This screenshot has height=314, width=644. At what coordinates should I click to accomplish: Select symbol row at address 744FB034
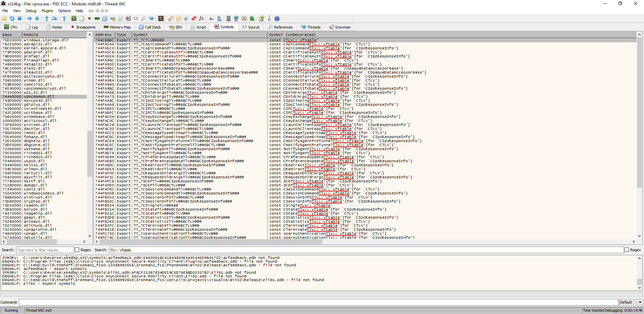365,205
